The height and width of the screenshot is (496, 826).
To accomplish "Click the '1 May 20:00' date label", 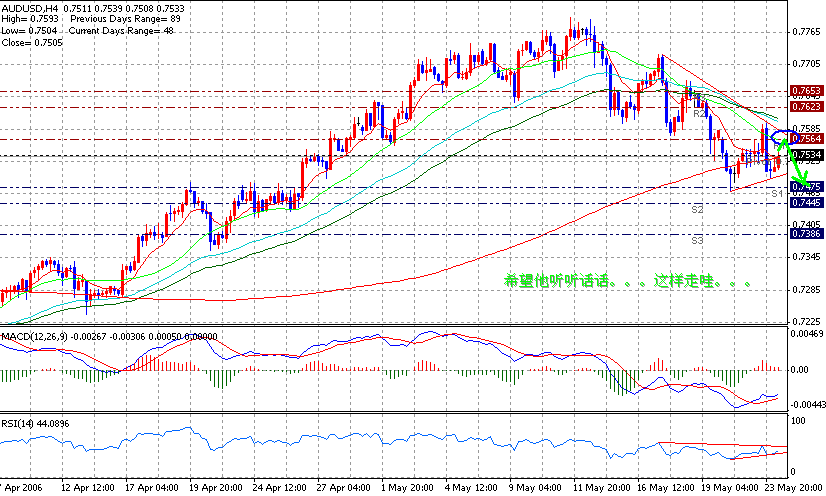I will coord(407,488).
